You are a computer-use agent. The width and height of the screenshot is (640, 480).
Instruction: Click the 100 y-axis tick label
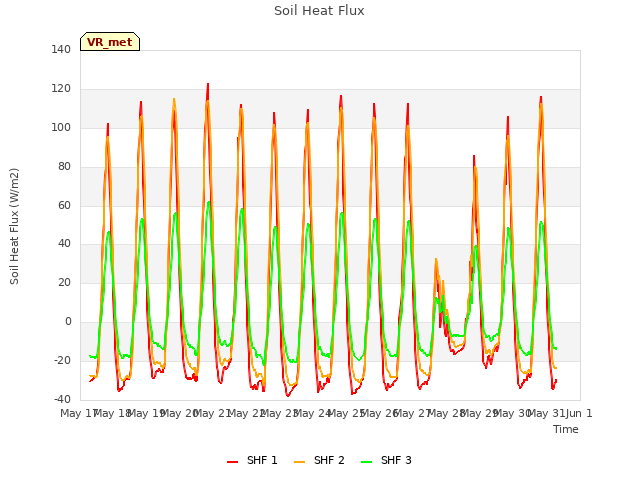(x=61, y=127)
